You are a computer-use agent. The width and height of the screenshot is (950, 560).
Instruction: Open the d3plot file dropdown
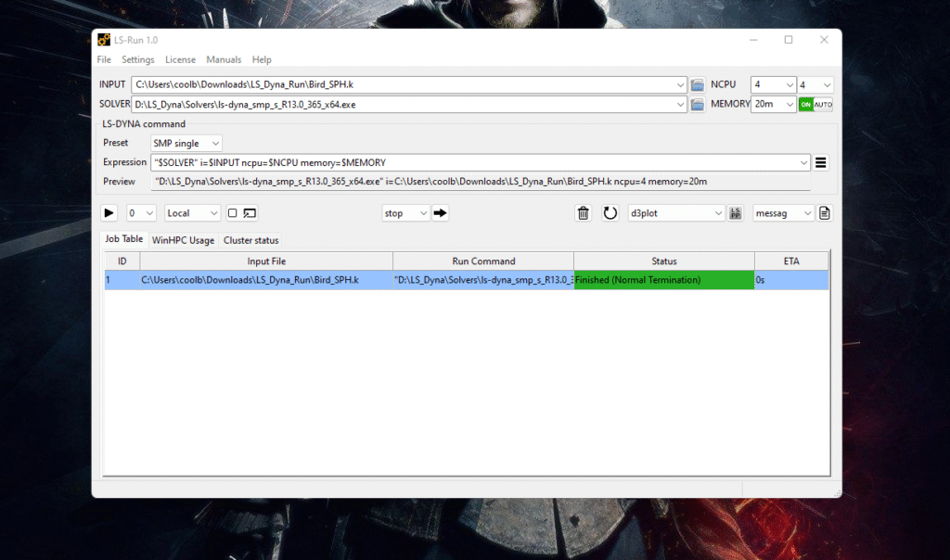[676, 213]
